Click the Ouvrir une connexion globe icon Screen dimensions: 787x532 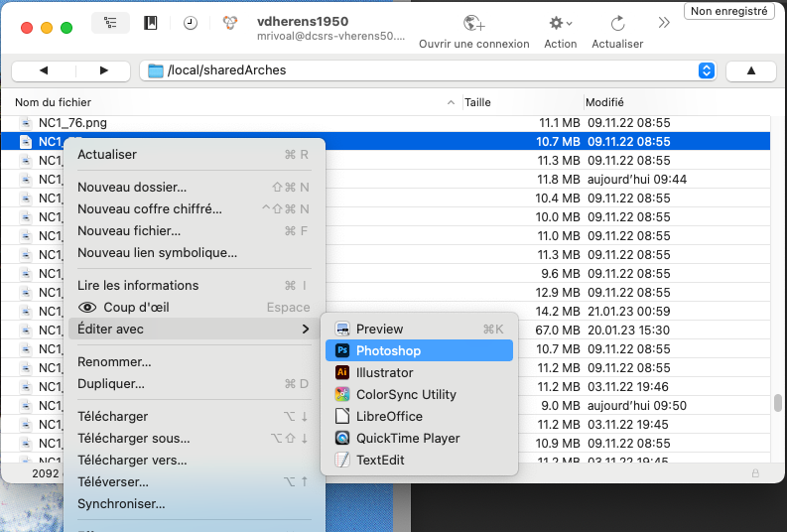(474, 24)
